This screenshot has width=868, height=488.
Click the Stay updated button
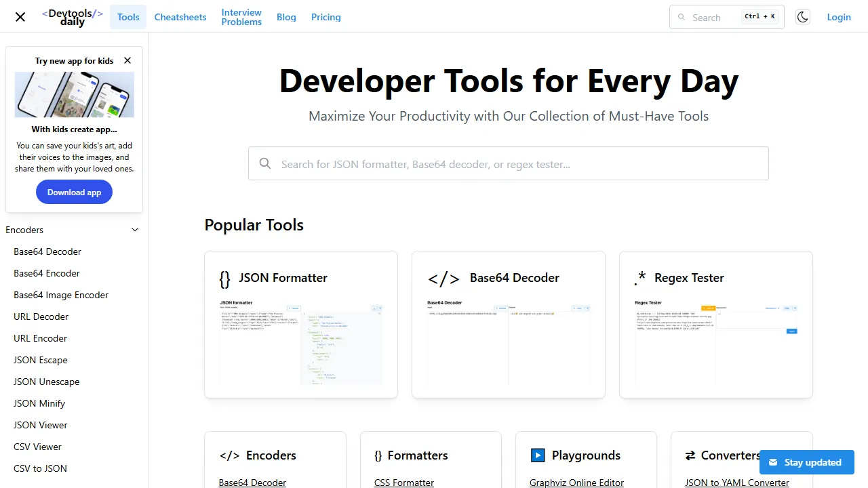tap(806, 462)
